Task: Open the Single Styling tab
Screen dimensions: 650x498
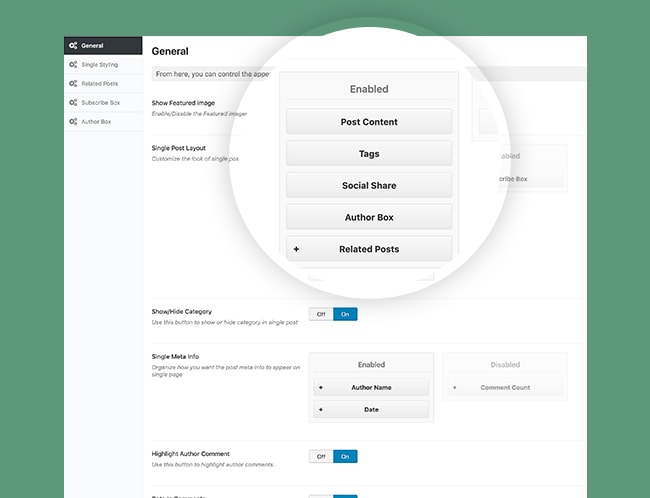Action: pyautogui.click(x=103, y=65)
